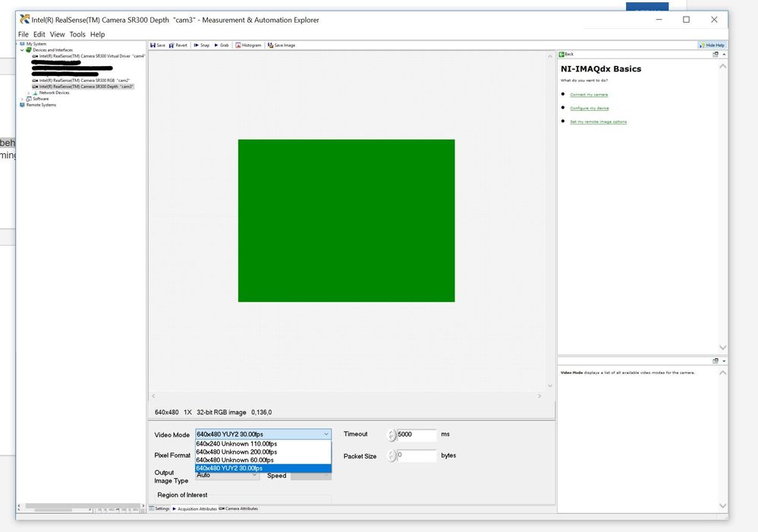Open the File menu
758x532 pixels.
coord(24,34)
